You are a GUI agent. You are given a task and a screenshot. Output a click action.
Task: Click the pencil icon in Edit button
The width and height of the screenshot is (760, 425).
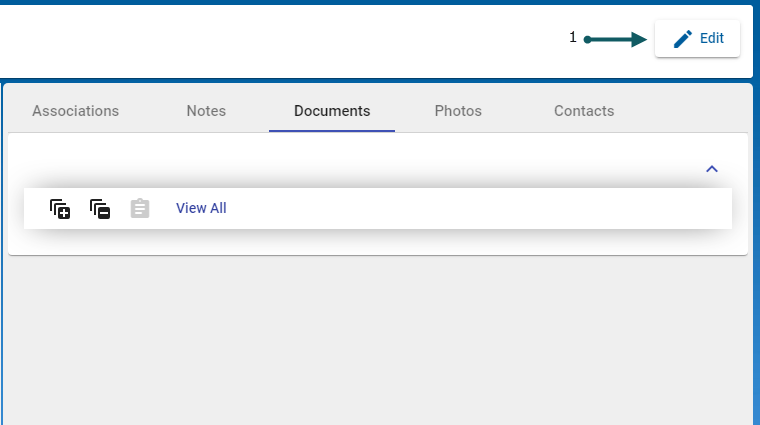pyautogui.click(x=682, y=39)
